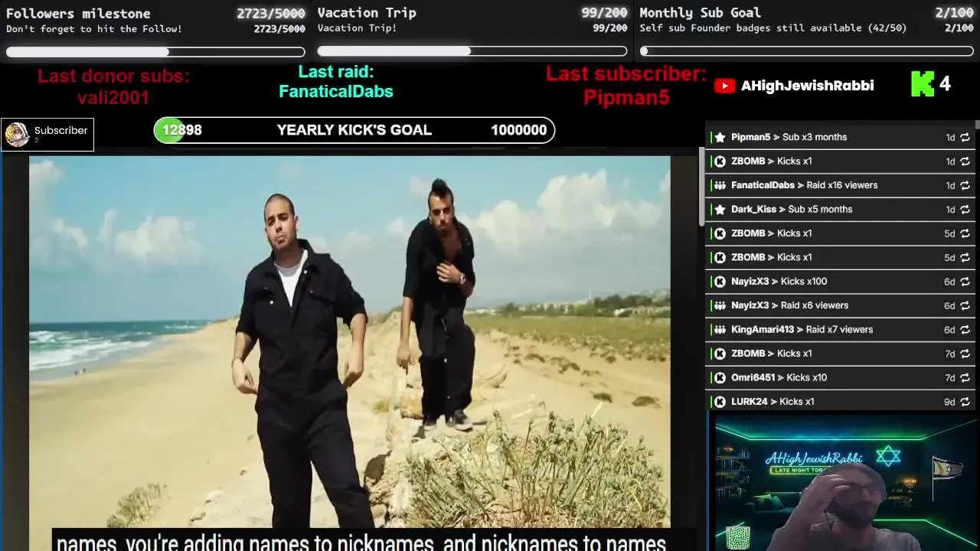Click 'Pipman5 > Sub x3 months' row text
This screenshot has height=551, width=980.
789,138
